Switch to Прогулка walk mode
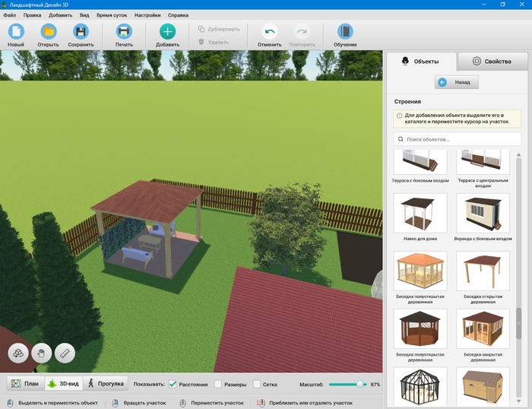Image resolution: width=532 pixels, height=409 pixels. pos(106,384)
